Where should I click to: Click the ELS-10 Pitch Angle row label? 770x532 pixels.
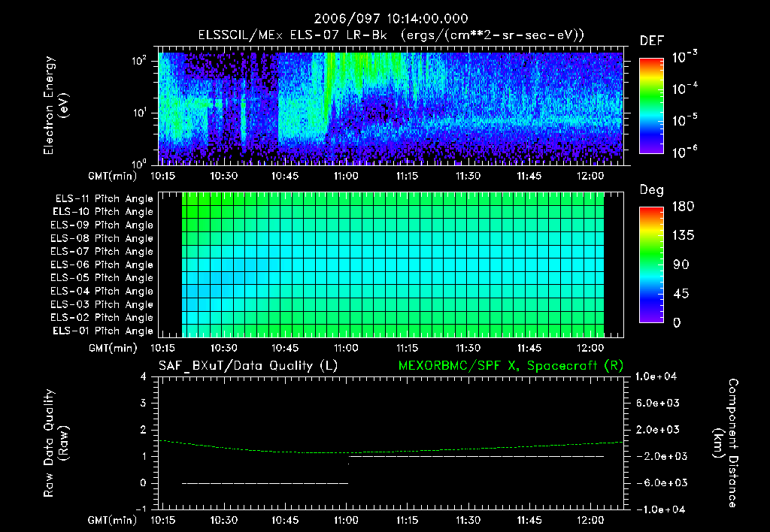point(102,212)
